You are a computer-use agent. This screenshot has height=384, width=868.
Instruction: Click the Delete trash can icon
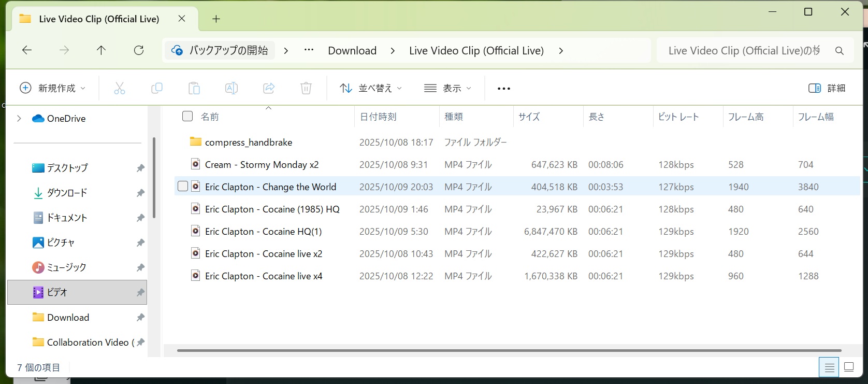point(306,88)
